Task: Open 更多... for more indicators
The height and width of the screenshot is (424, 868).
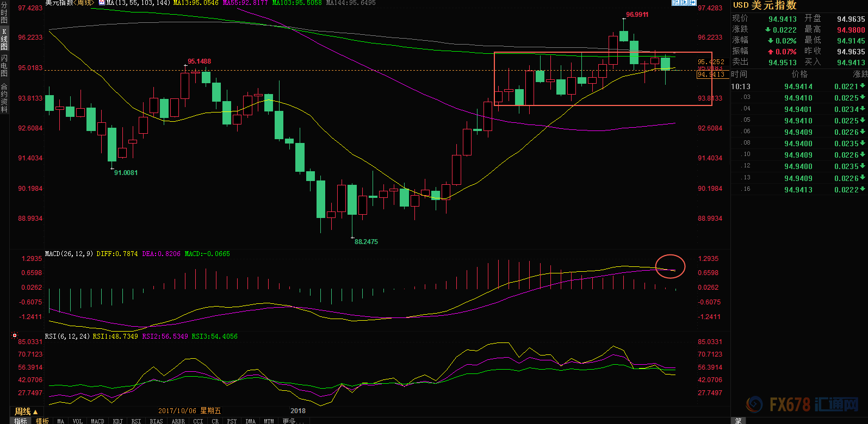Action: coord(293,421)
